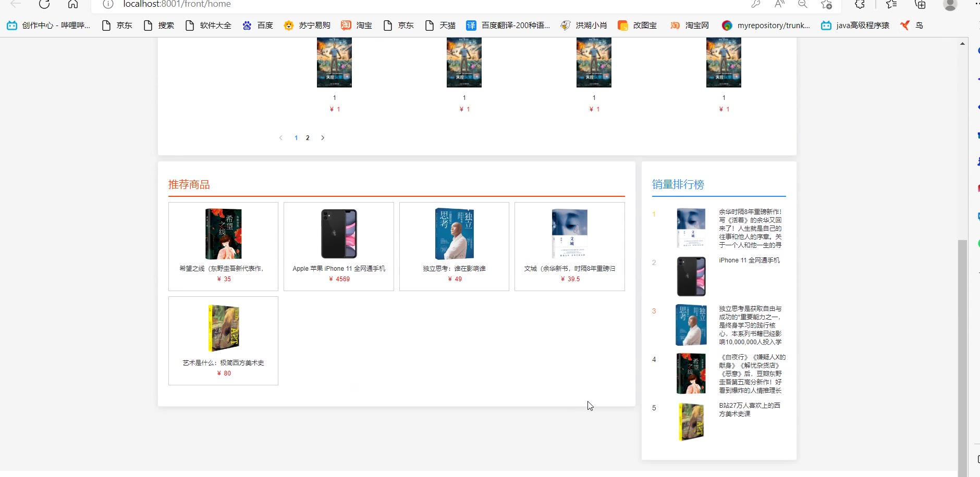Click the 希望之线(东野圭吾新代表作 title text

(x=222, y=269)
